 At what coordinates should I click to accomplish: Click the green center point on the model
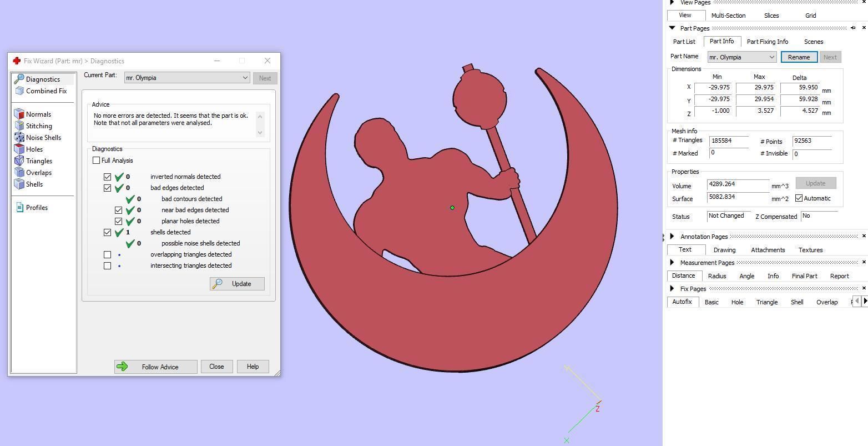click(452, 208)
